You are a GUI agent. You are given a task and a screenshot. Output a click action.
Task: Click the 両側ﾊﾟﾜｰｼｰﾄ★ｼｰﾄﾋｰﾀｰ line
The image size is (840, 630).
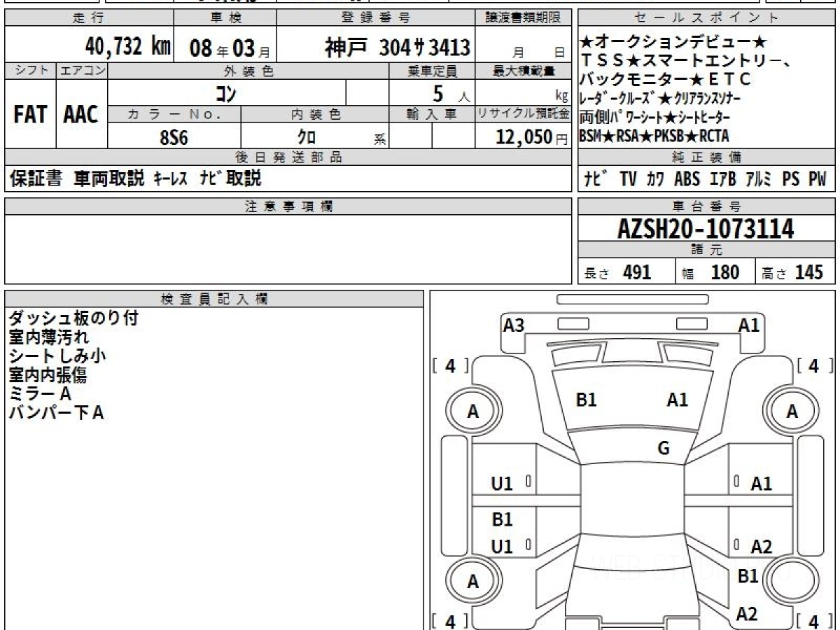click(x=654, y=117)
